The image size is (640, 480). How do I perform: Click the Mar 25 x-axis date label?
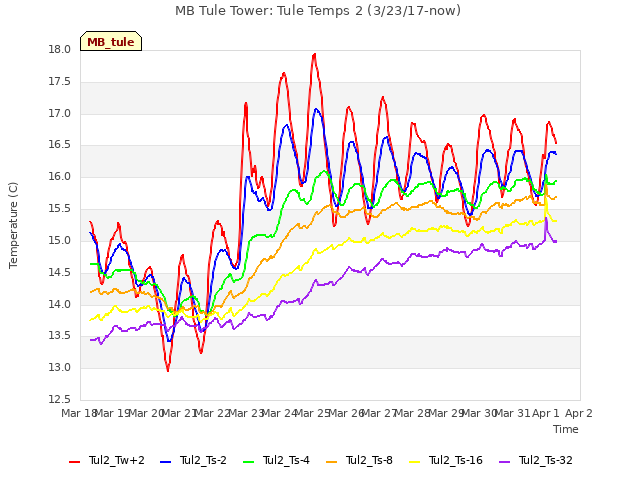(313, 413)
